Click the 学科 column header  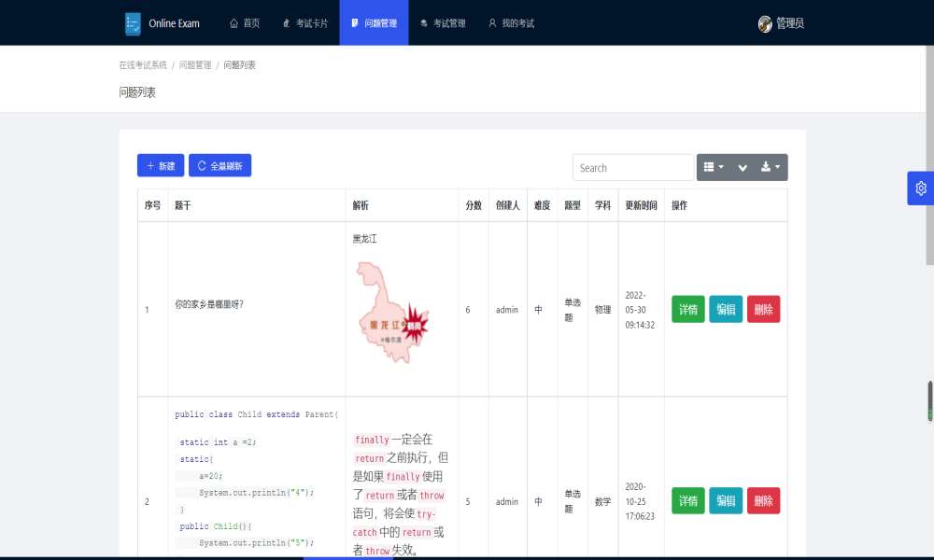click(x=602, y=205)
